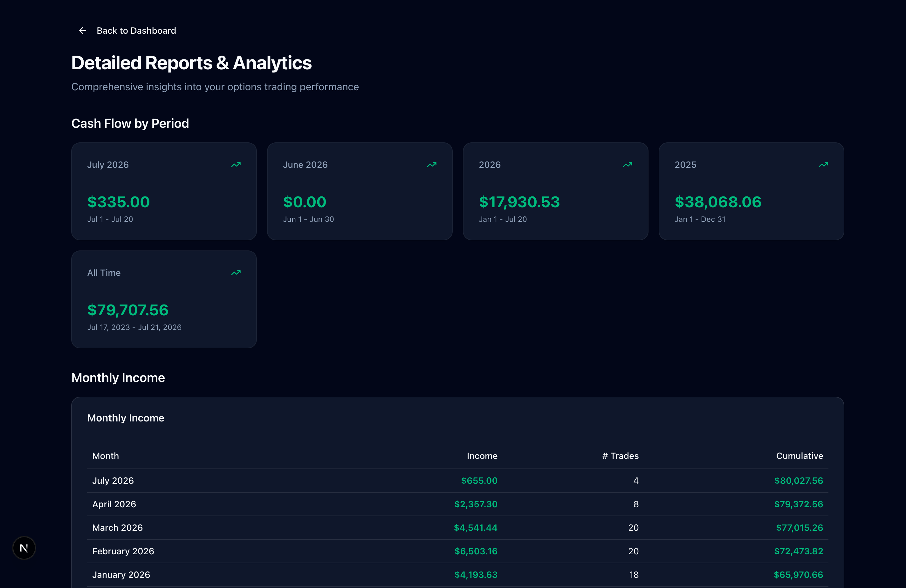Click the back arrow icon
The width and height of the screenshot is (906, 588).
click(x=82, y=31)
